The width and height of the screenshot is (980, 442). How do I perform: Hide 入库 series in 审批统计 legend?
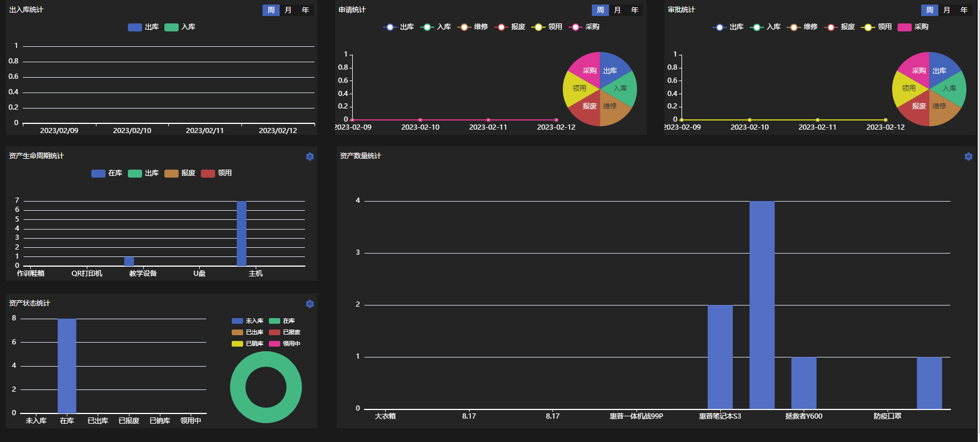pos(765,27)
